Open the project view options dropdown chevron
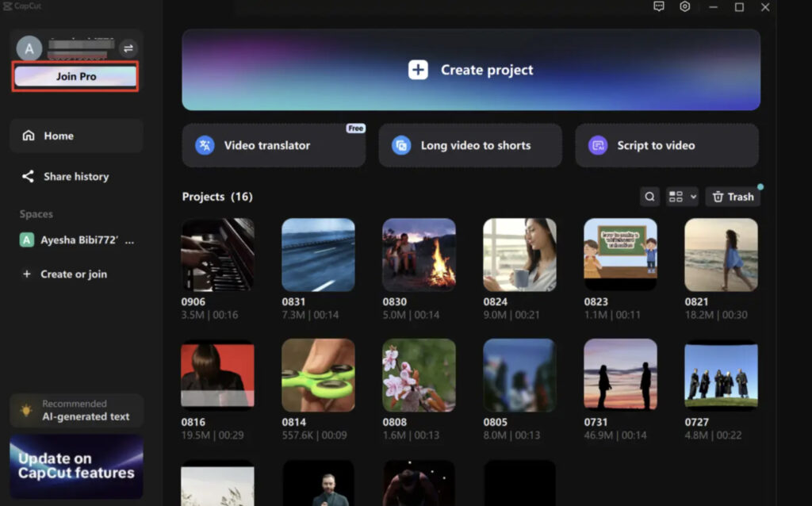Image resolution: width=812 pixels, height=506 pixels. tap(695, 196)
